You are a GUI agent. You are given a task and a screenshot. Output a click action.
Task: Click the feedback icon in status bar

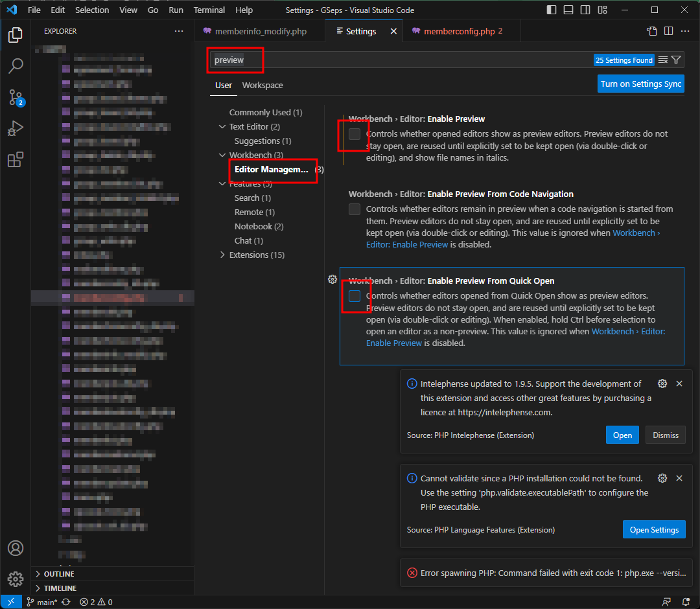(666, 602)
